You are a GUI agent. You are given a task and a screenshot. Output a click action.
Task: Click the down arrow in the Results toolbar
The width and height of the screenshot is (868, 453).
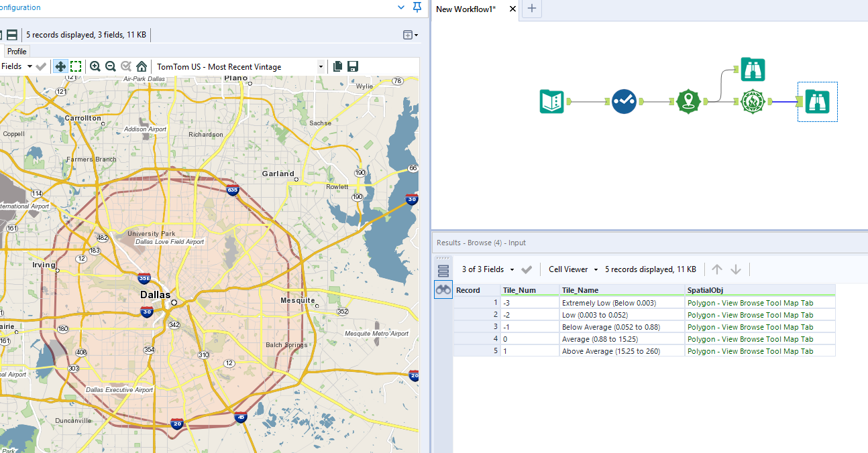[736, 269]
